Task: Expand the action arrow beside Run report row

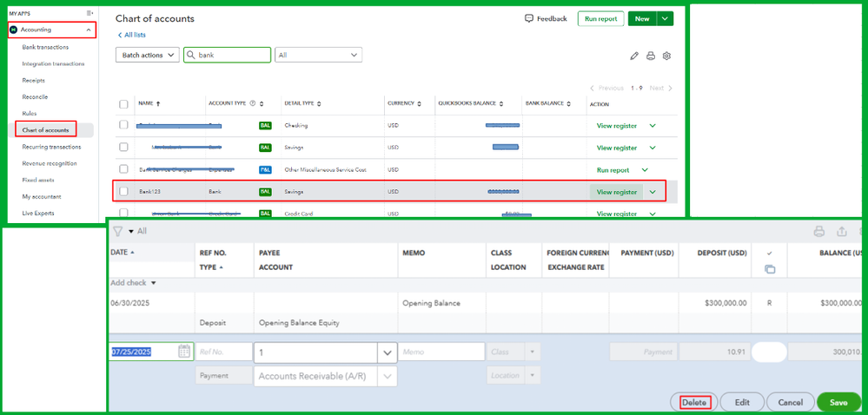Action: (645, 170)
